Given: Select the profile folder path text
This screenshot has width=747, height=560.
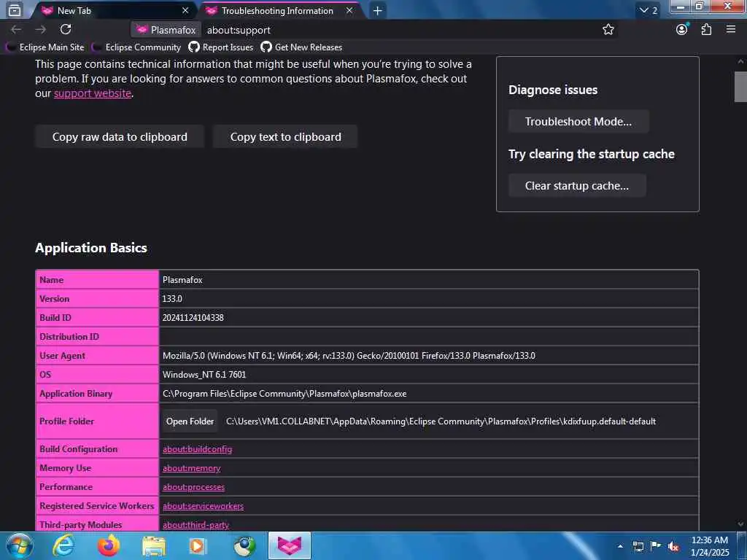Looking at the screenshot, I should pyautogui.click(x=441, y=421).
